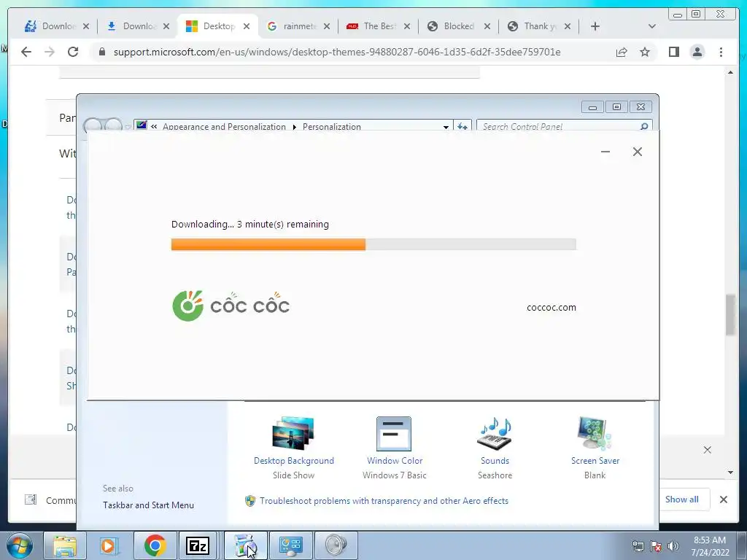Screen dimensions: 747x560
Task: Open the Control Panel address bar dropdown arrow
Action: click(446, 127)
